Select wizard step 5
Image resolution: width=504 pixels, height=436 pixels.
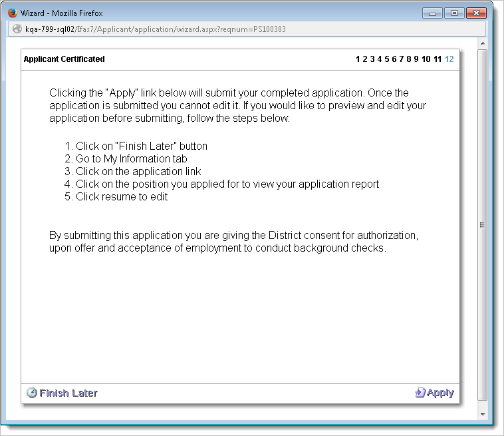pyautogui.click(x=387, y=59)
